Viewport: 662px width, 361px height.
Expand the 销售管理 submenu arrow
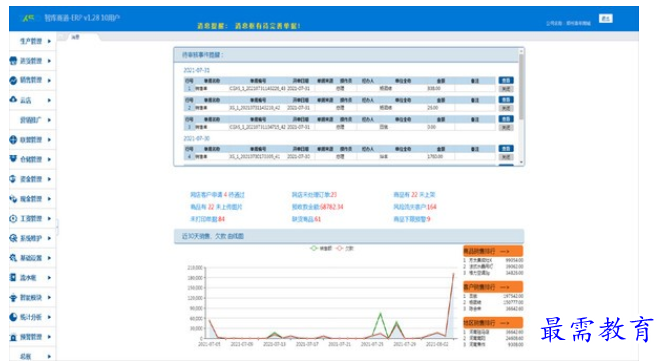click(49, 80)
